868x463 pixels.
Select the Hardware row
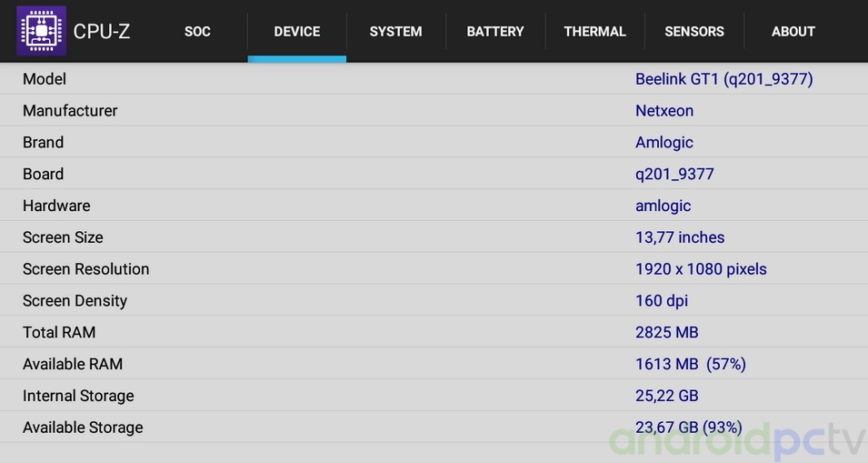coord(434,206)
